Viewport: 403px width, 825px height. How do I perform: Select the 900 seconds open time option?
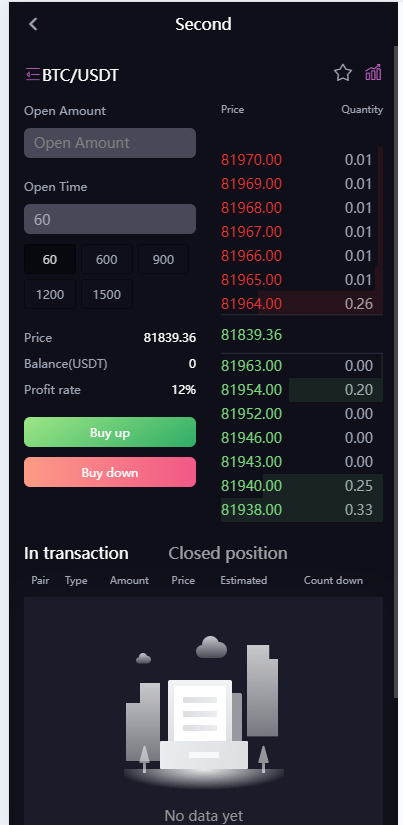(163, 259)
